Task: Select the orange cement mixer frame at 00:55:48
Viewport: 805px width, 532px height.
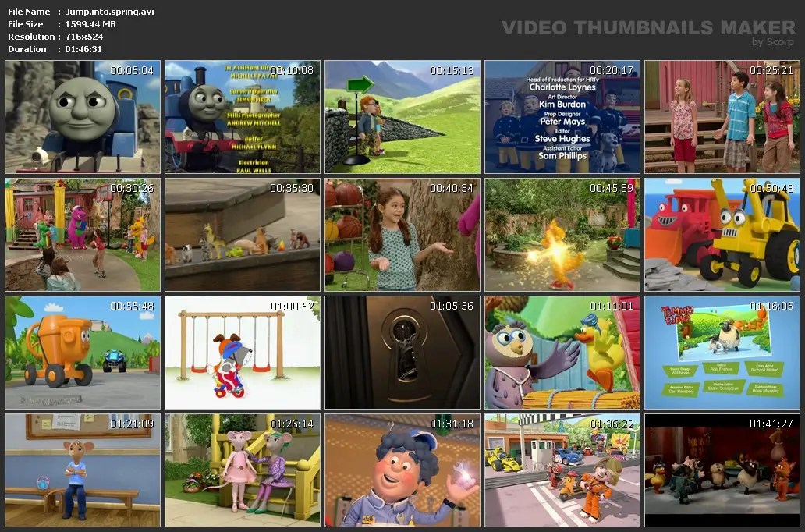Action: click(83, 353)
